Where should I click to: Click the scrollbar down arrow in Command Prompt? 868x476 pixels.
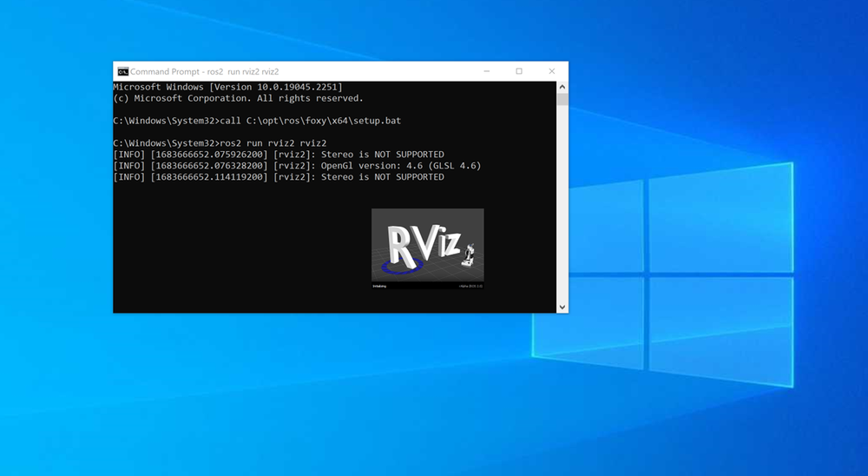click(562, 307)
